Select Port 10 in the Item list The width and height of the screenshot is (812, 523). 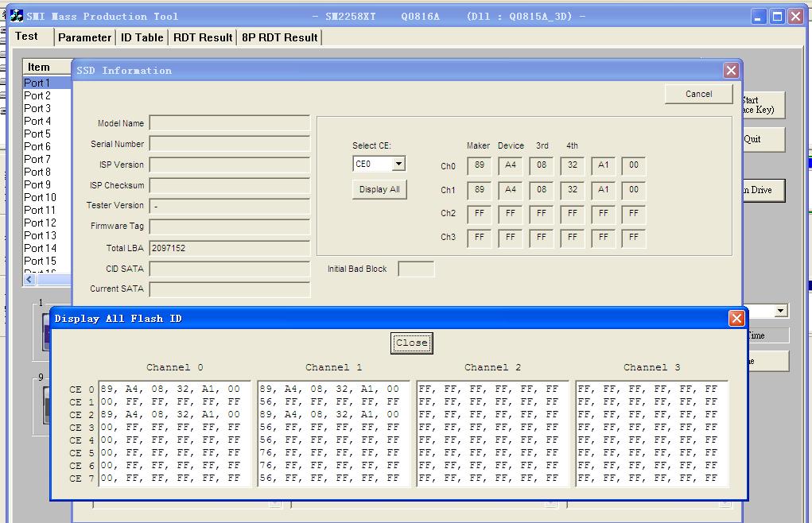tap(47, 197)
